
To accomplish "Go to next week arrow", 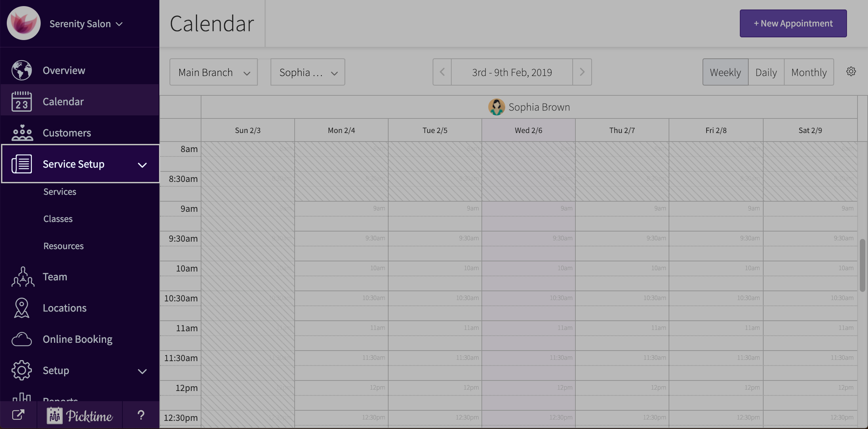I will (582, 72).
